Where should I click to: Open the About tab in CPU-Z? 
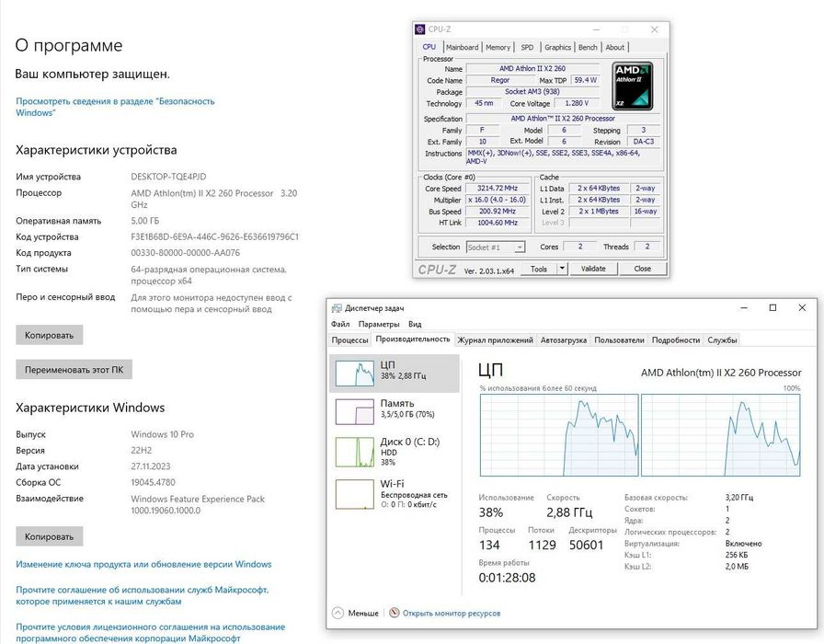(x=615, y=47)
